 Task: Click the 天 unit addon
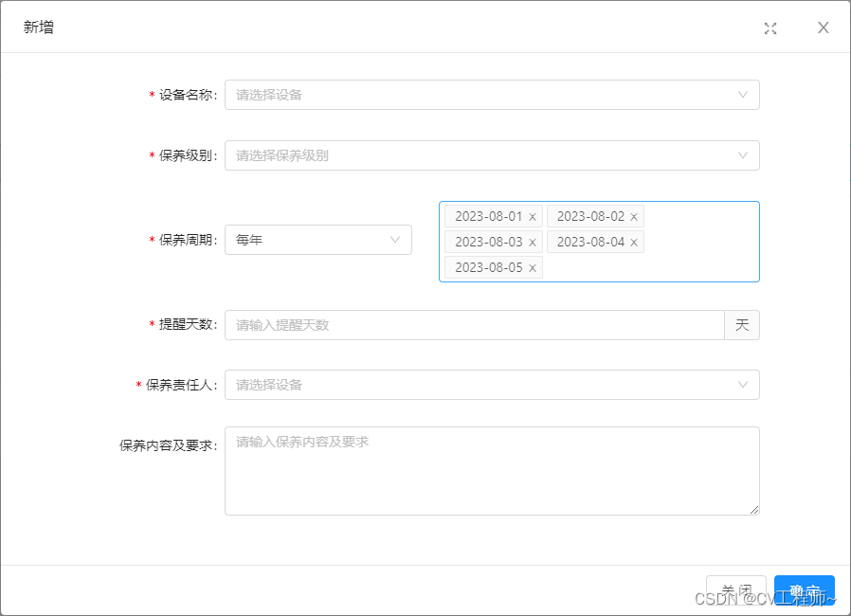coord(742,325)
